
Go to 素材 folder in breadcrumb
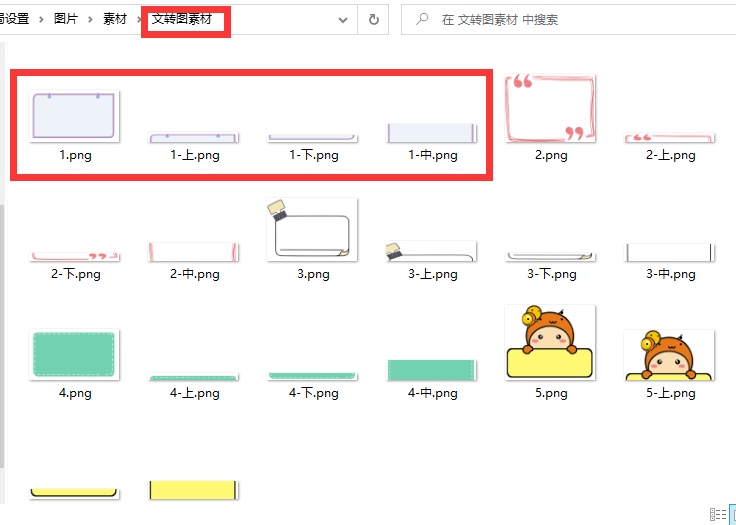click(x=115, y=19)
